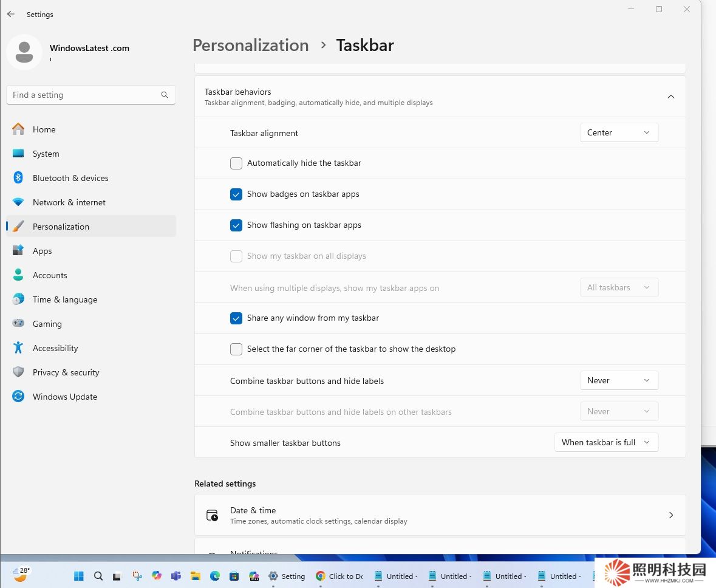Collapse the Taskbar behaviors section

click(x=670, y=97)
